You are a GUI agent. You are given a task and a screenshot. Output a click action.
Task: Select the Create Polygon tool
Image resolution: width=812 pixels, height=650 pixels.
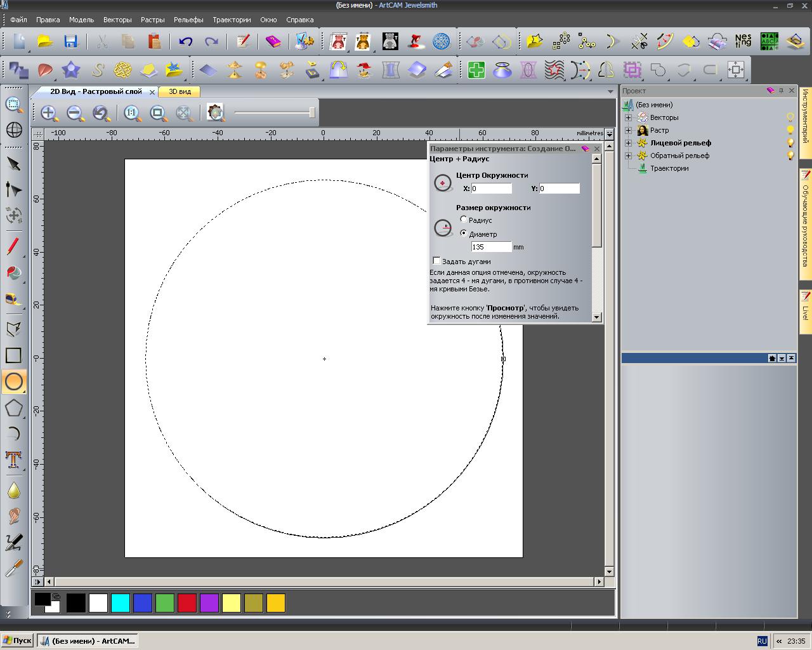click(x=14, y=408)
